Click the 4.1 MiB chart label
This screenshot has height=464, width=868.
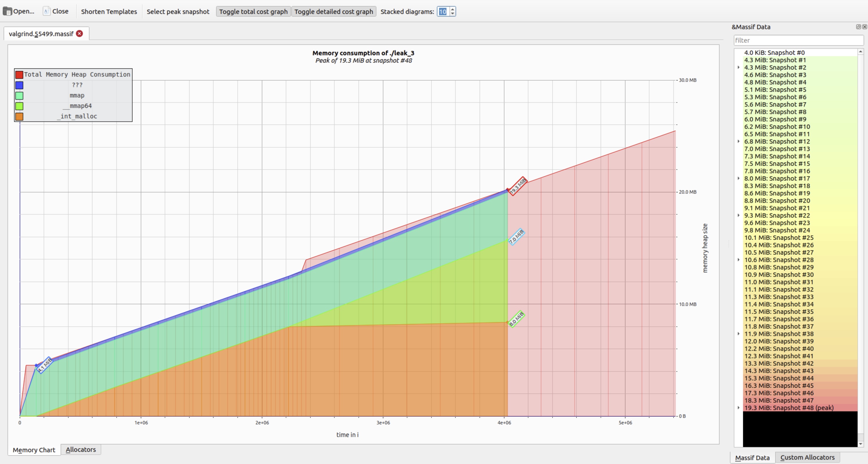click(44, 365)
